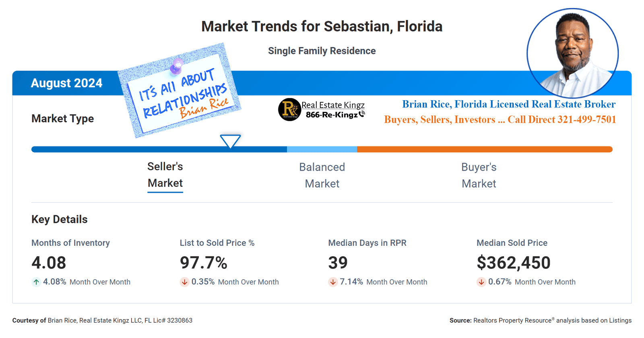Image resolution: width=644 pixels, height=338 pixels.
Task: Click the sticky note about relationships
Action: 180,93
